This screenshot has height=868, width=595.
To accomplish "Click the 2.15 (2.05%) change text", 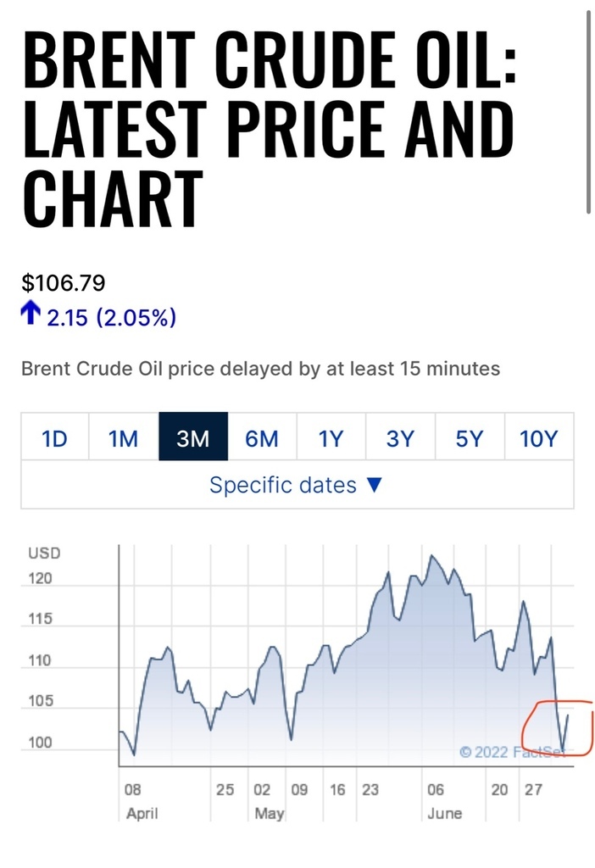I will 111,318.
